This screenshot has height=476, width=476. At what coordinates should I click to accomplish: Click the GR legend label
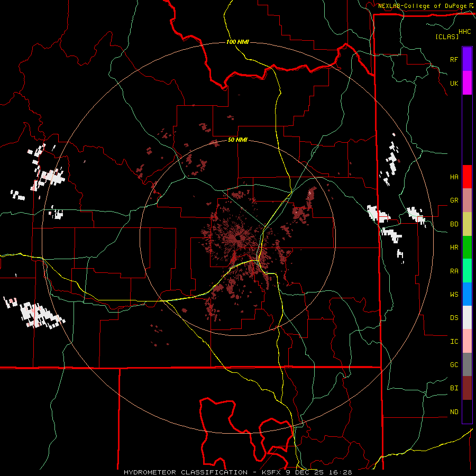[x=454, y=200]
